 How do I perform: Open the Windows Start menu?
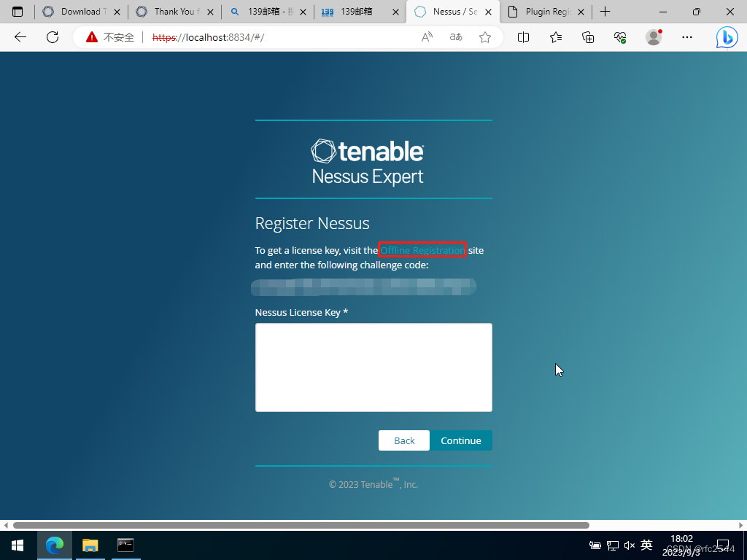18,545
